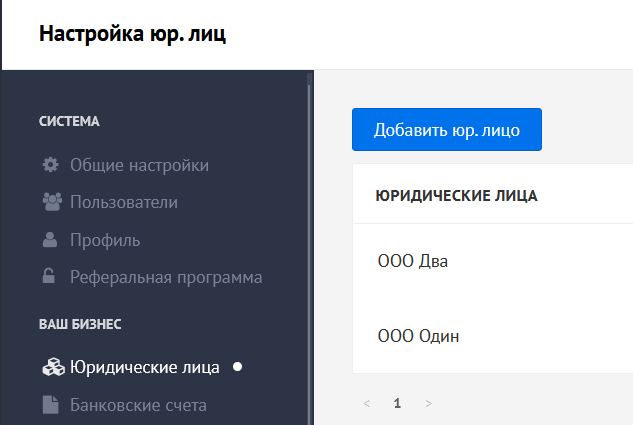Image resolution: width=633 pixels, height=425 pixels.
Task: Click the person icon next to Профиль
Action: point(50,239)
